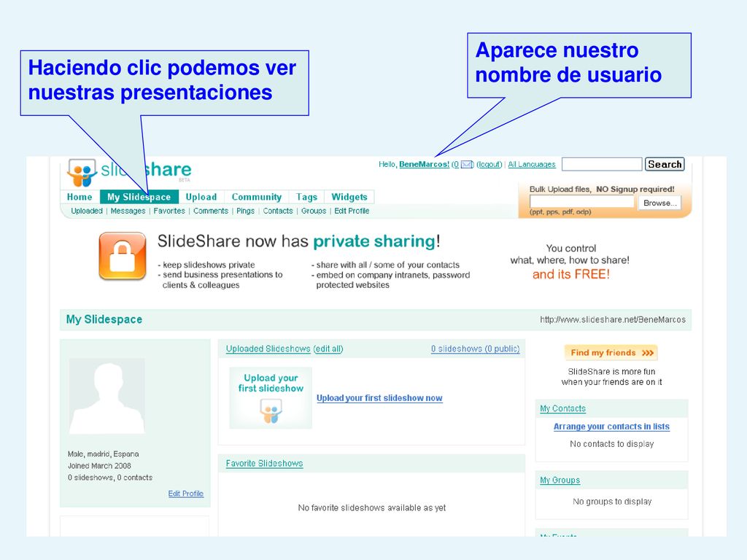Viewport: 747px width, 560px height.
Task: Click into the search text box
Action: click(602, 164)
